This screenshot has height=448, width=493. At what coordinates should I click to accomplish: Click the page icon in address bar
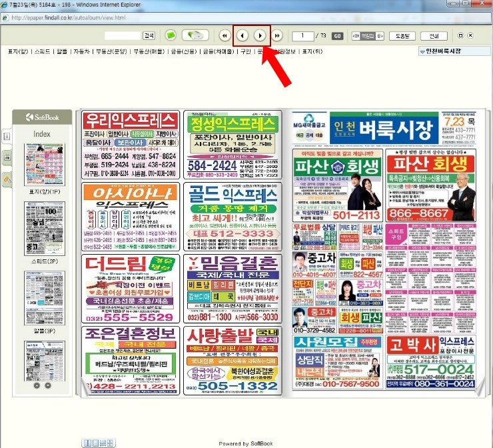click(x=5, y=18)
